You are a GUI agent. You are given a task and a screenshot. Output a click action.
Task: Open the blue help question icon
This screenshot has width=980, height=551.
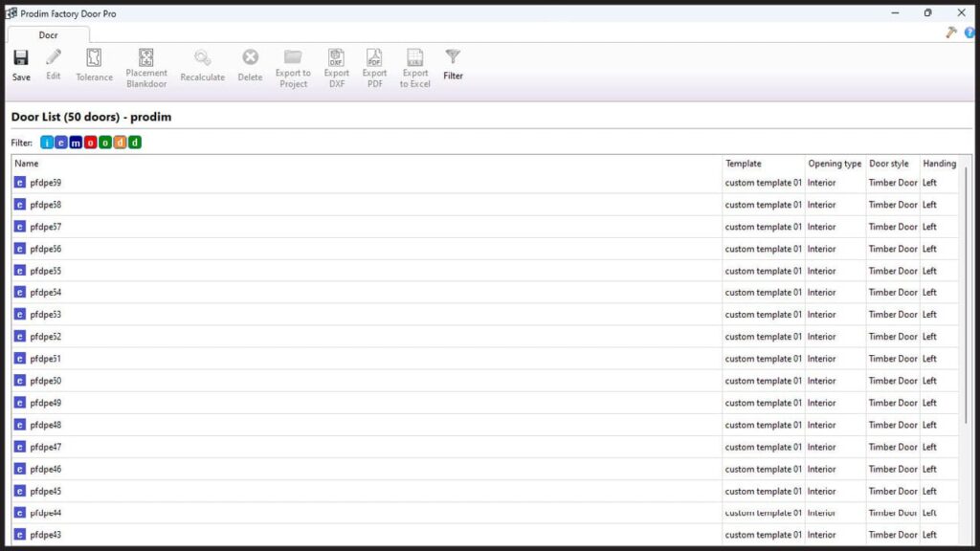coord(969,33)
